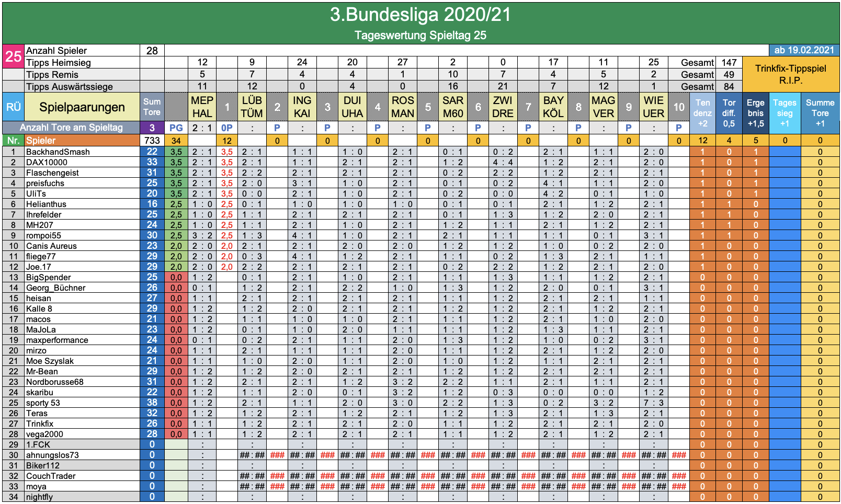Click the Gesamt total value 49
This screenshot has width=841, height=504.
pos(729,75)
